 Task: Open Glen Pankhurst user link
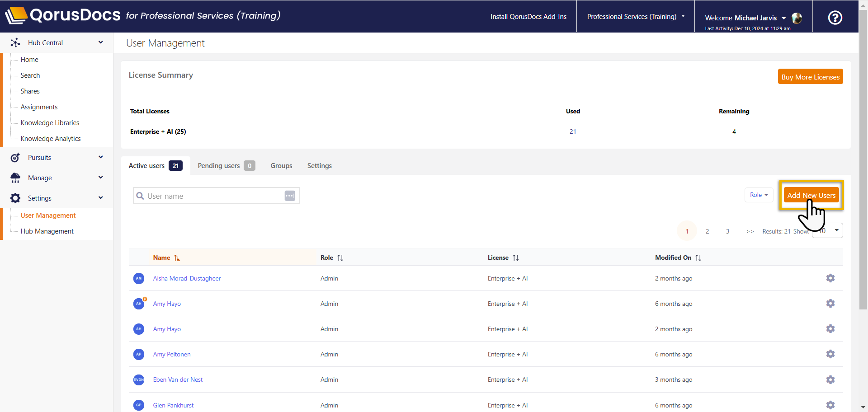point(173,405)
